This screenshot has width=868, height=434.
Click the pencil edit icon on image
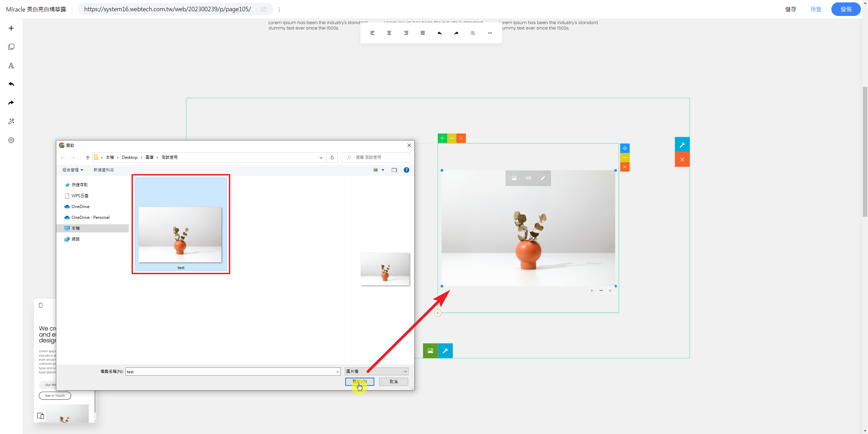(542, 178)
